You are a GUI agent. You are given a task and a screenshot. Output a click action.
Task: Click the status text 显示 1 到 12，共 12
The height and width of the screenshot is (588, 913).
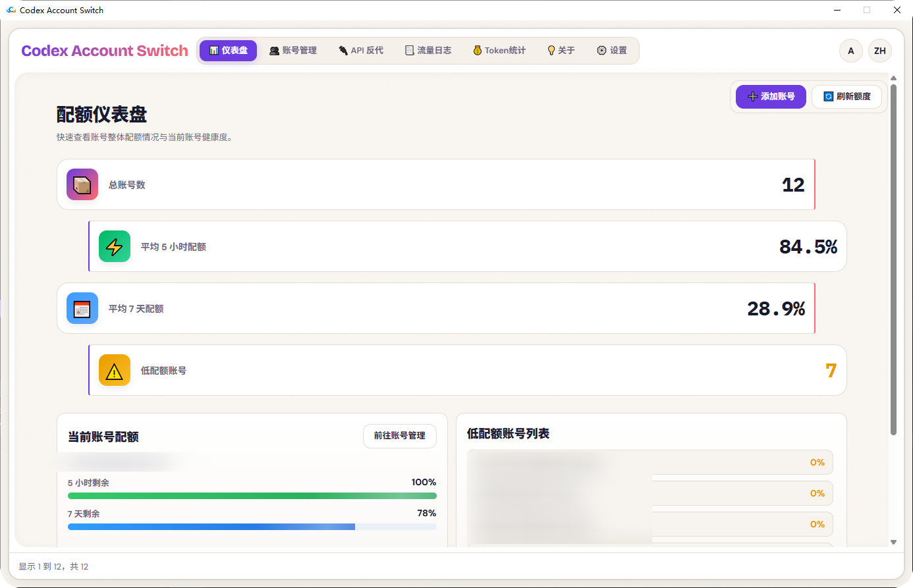(53, 566)
